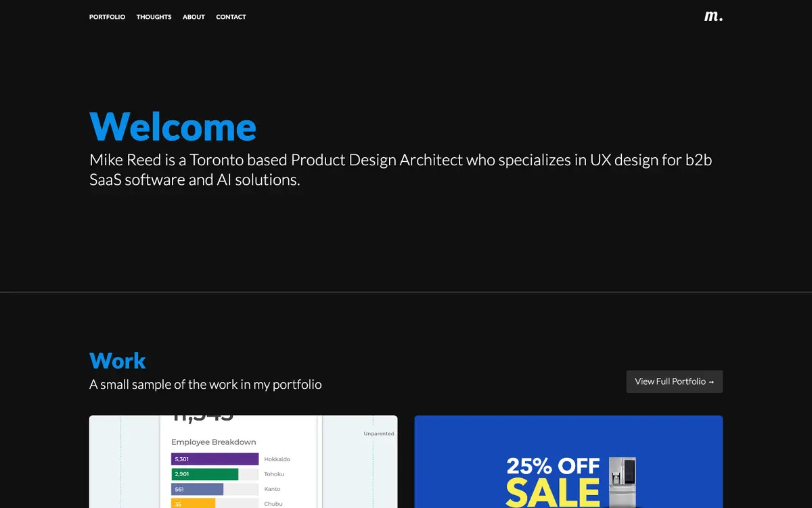Select the Contact nav link
Viewport: 812px width, 508px height.
coord(231,17)
